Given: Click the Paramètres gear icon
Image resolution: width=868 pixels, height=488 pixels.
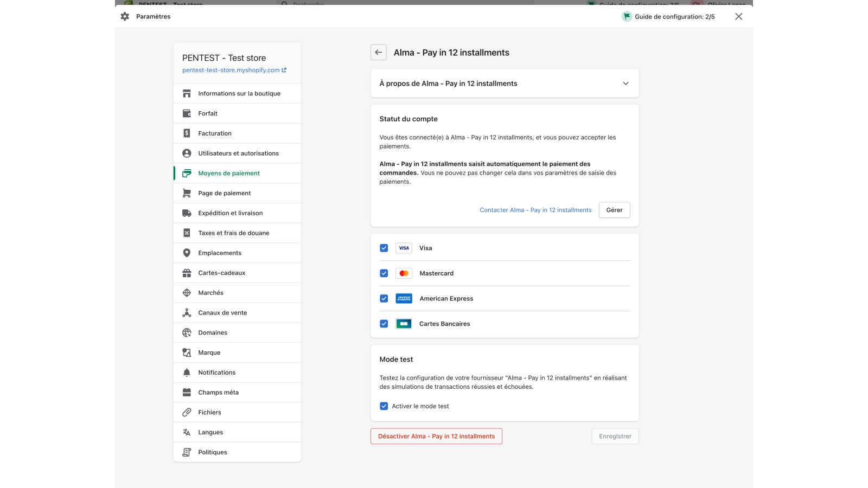Looking at the screenshot, I should click(125, 16).
